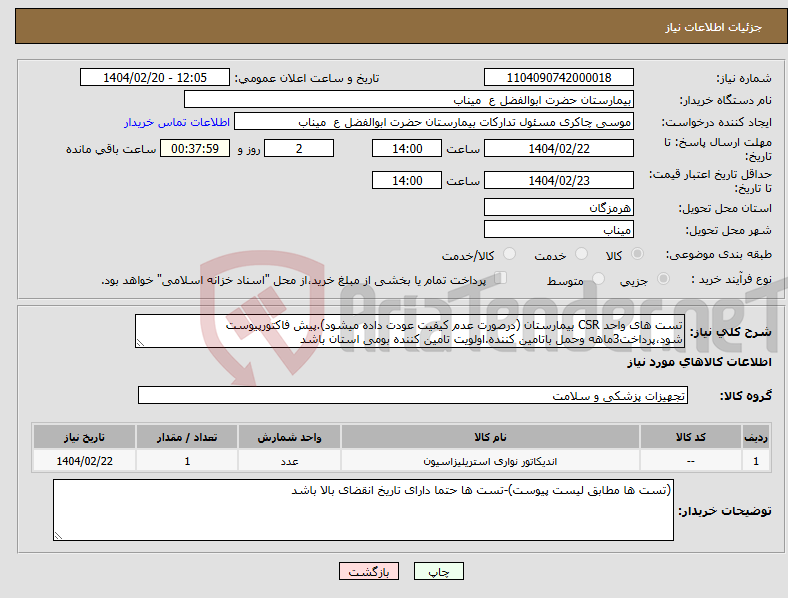Click the announcement date field 1404/02/20 - 12:05
788x598 pixels.
point(155,77)
